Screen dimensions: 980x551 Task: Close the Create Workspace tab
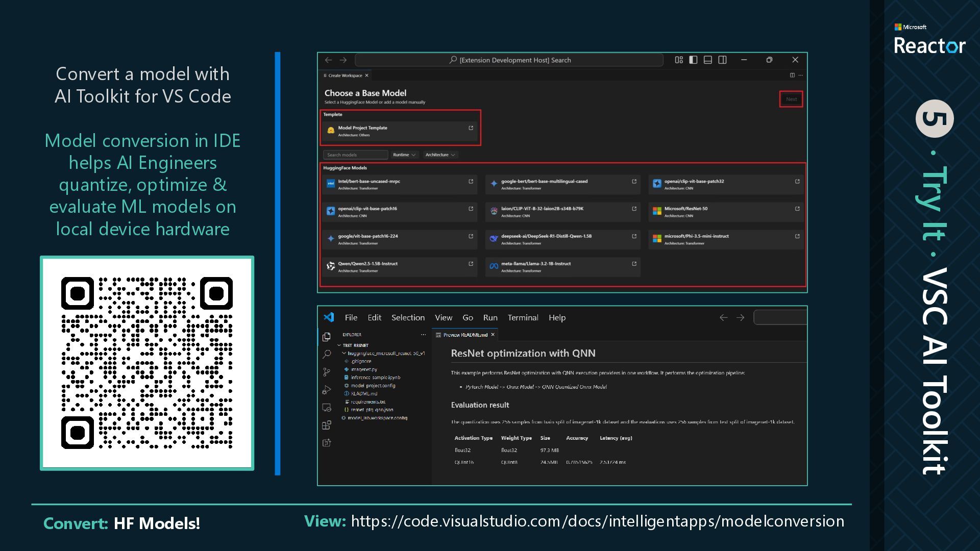click(366, 76)
